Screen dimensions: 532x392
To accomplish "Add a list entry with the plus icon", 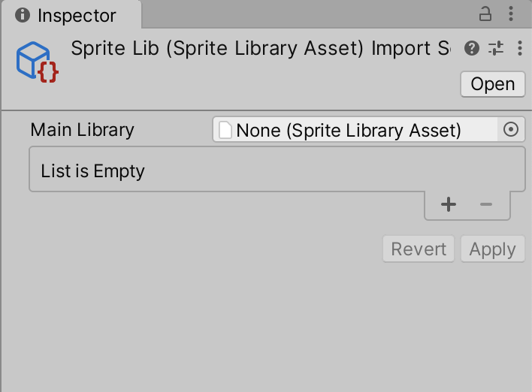I will (449, 204).
